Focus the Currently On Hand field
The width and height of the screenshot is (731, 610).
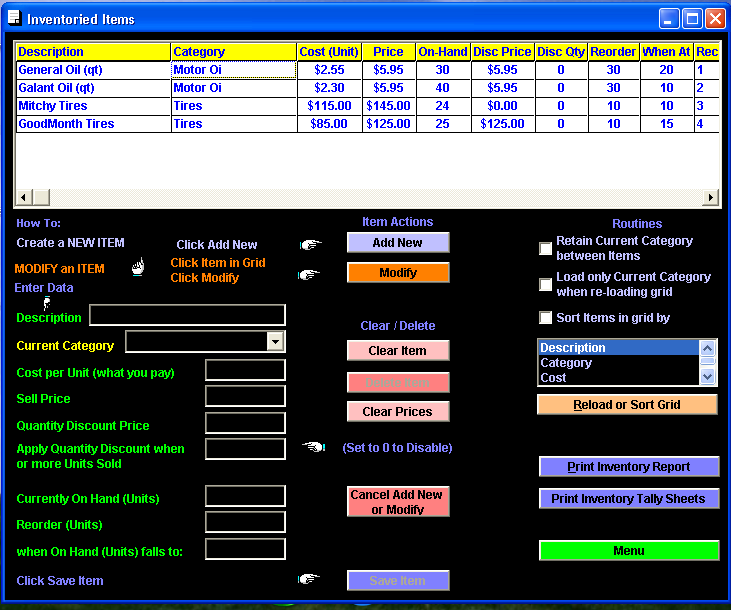(245, 496)
